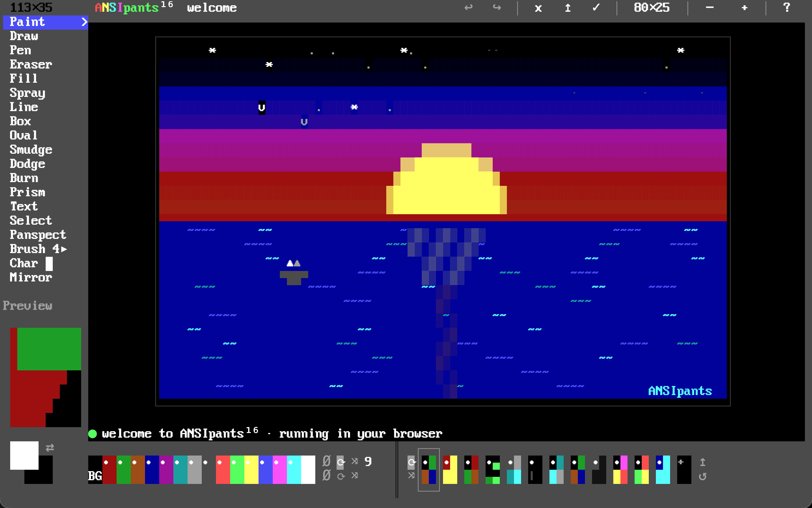Select the Spray tool

point(27,93)
